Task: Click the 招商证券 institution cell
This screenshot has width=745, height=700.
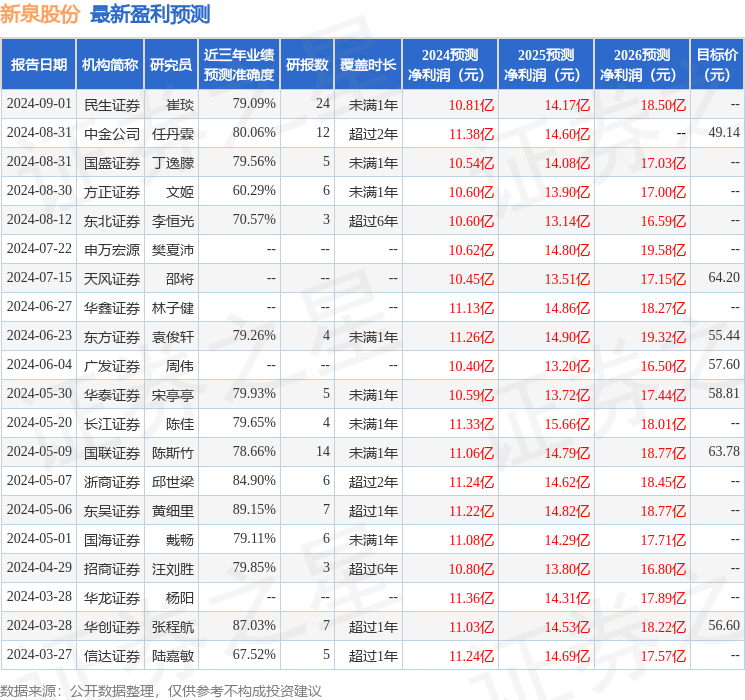Action: [112, 569]
